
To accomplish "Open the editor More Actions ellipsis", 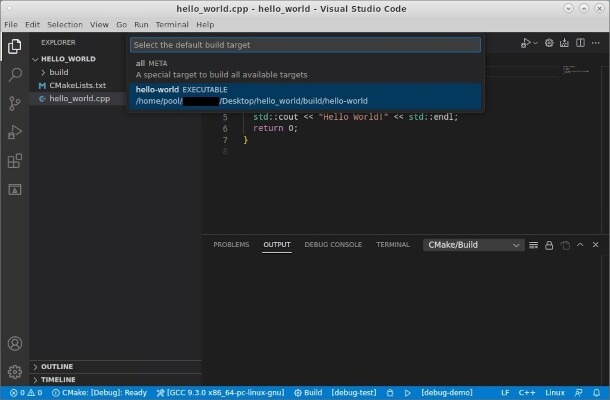I will (596, 43).
